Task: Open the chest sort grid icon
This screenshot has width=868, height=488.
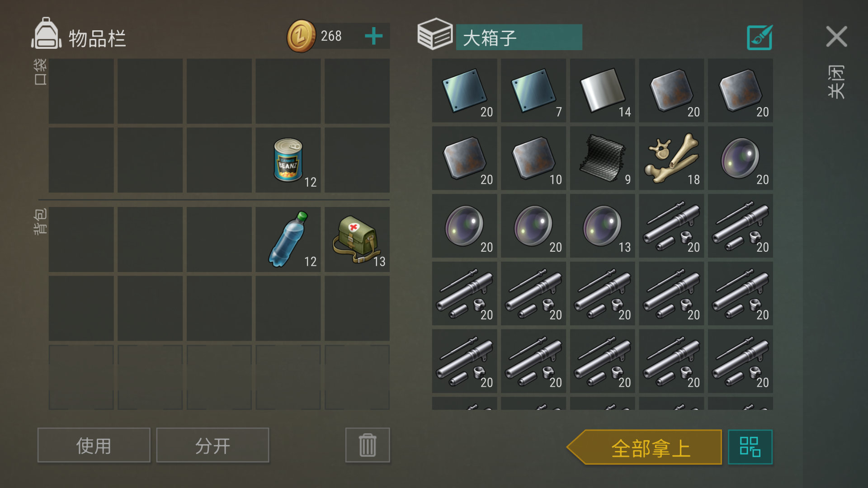Action: (x=750, y=447)
